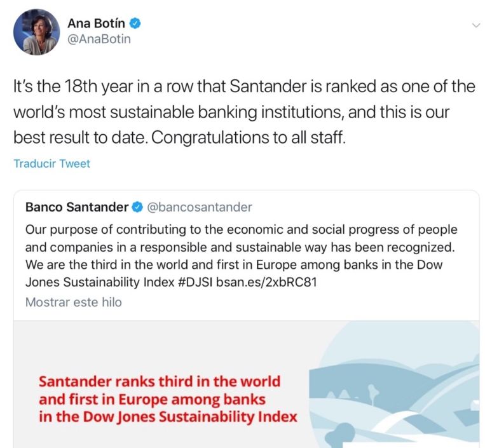Viewport: 485px width, 448px height.
Task: Open Ana Botín's profile picture
Action: (36, 33)
